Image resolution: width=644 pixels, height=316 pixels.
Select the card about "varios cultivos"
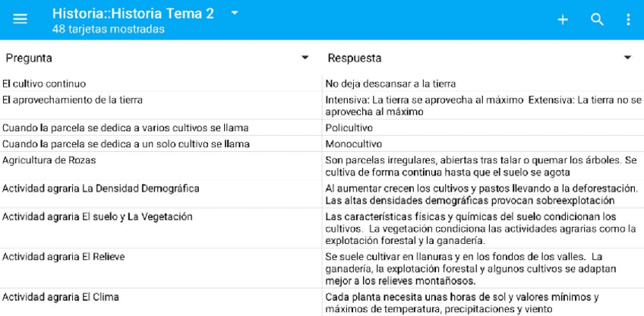pyautogui.click(x=125, y=128)
